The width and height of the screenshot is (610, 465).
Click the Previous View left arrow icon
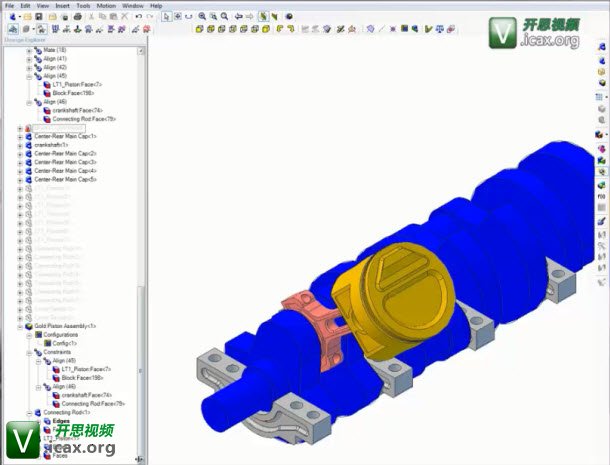tap(238, 16)
